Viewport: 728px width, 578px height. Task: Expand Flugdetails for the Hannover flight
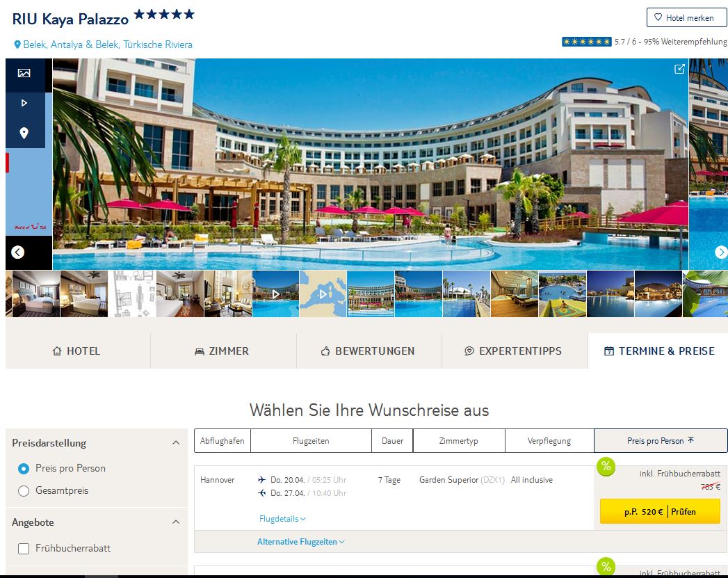click(x=282, y=519)
